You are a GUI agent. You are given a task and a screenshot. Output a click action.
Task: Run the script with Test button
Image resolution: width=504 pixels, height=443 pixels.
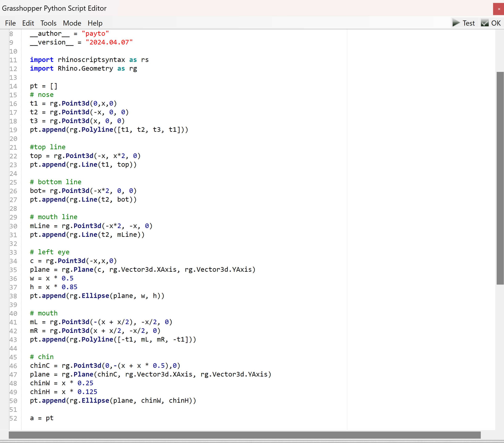464,23
